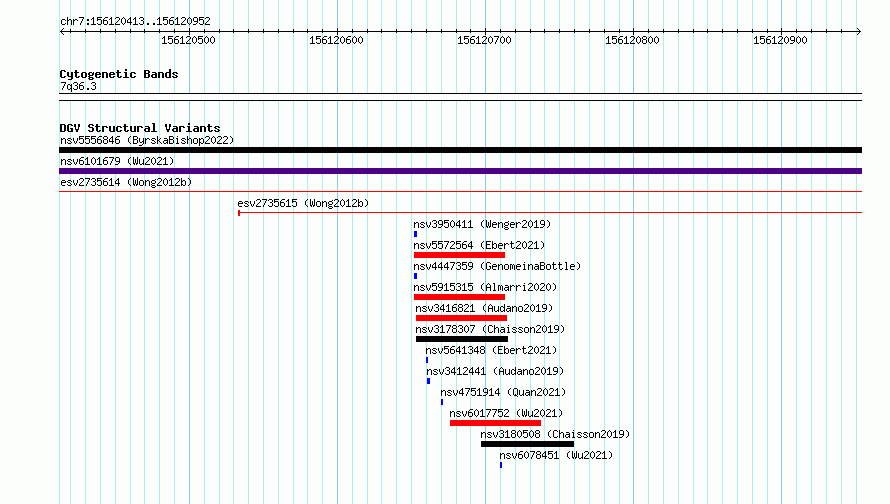
Task: Click ruler position 156120900
Action: click(780, 40)
